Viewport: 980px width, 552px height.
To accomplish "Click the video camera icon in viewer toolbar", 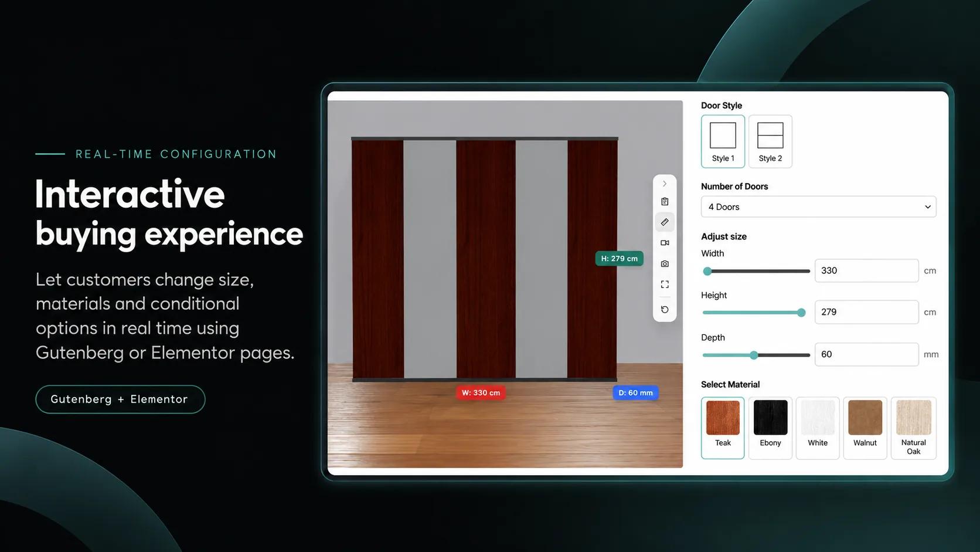I will pos(665,243).
